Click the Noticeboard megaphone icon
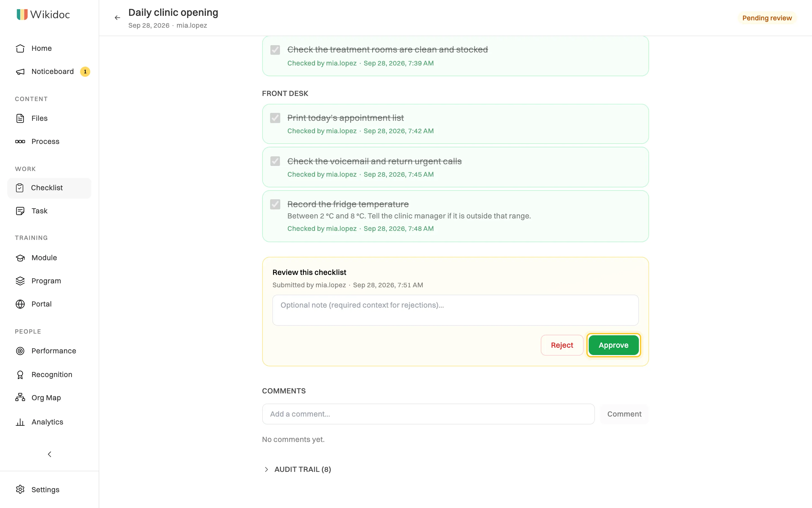Image resolution: width=812 pixels, height=508 pixels. pyautogui.click(x=20, y=72)
